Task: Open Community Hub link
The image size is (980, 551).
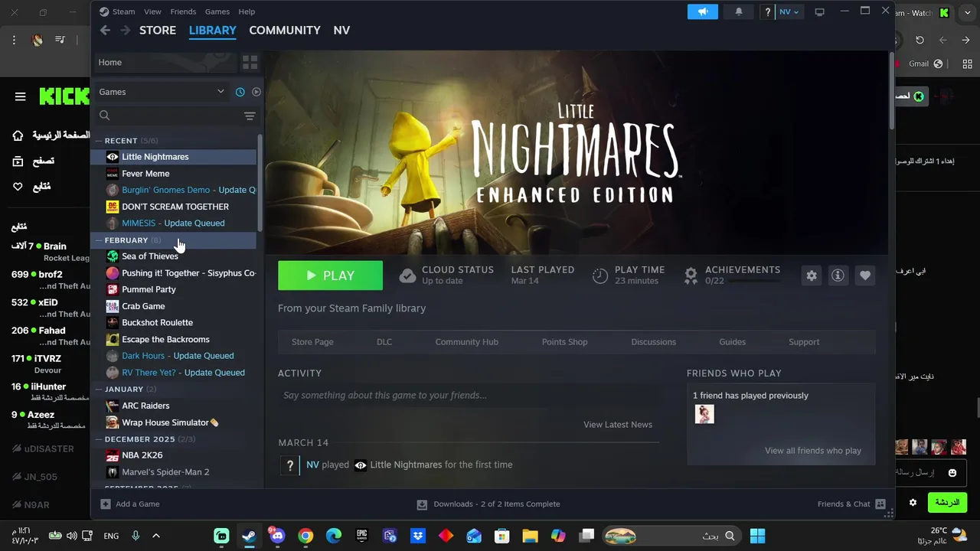Action: (x=467, y=342)
